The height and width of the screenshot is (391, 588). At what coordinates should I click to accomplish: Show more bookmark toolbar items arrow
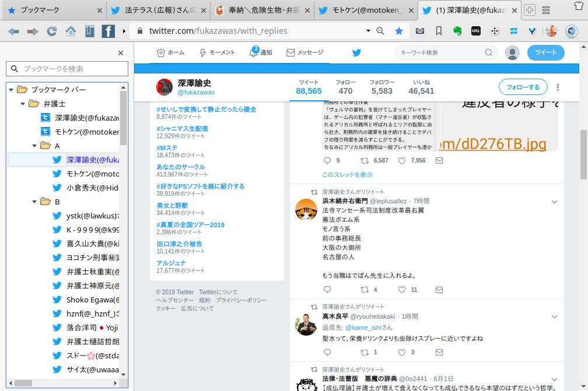(x=124, y=31)
